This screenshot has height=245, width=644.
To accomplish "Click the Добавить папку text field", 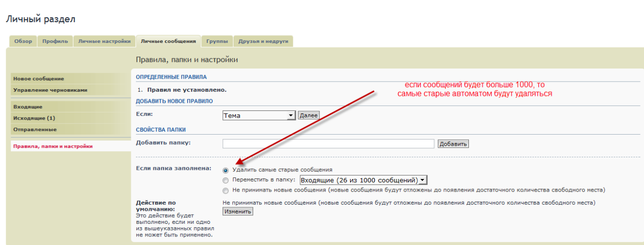I will tap(328, 144).
